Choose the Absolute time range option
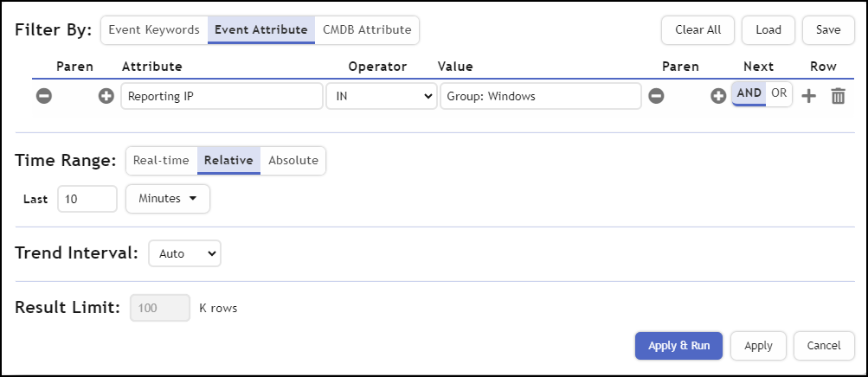 click(293, 160)
